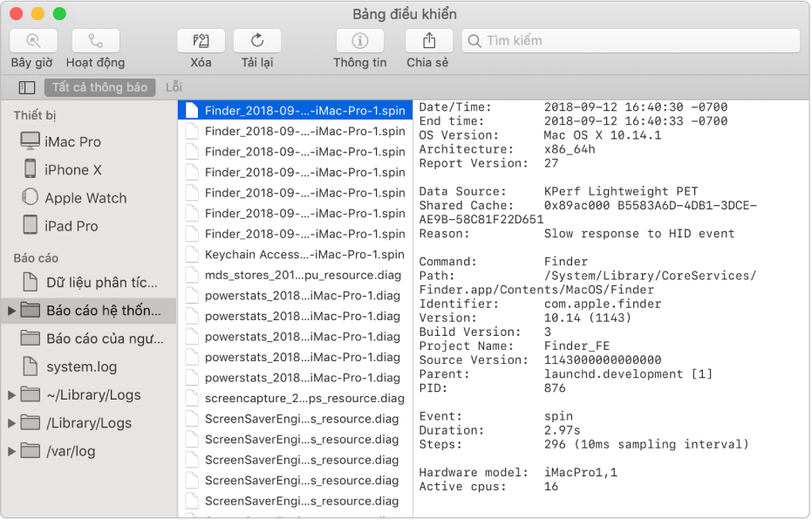Switch to the Lỗi filter tab
Viewport: 812px width, 520px height.
click(x=174, y=87)
